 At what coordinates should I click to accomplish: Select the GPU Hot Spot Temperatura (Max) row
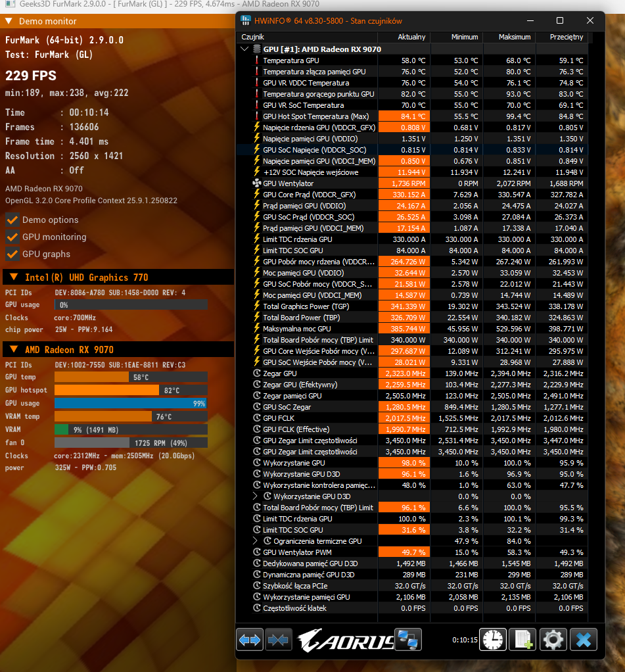coord(412,116)
